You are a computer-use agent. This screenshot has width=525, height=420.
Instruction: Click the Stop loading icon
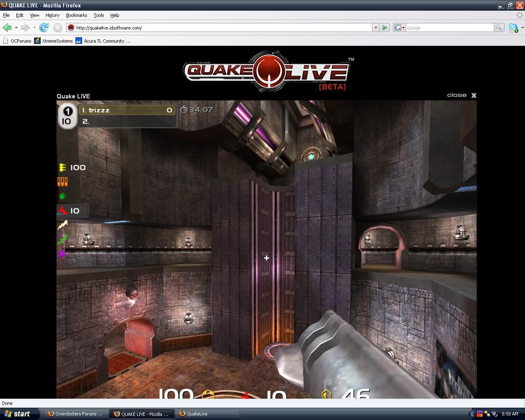58,27
